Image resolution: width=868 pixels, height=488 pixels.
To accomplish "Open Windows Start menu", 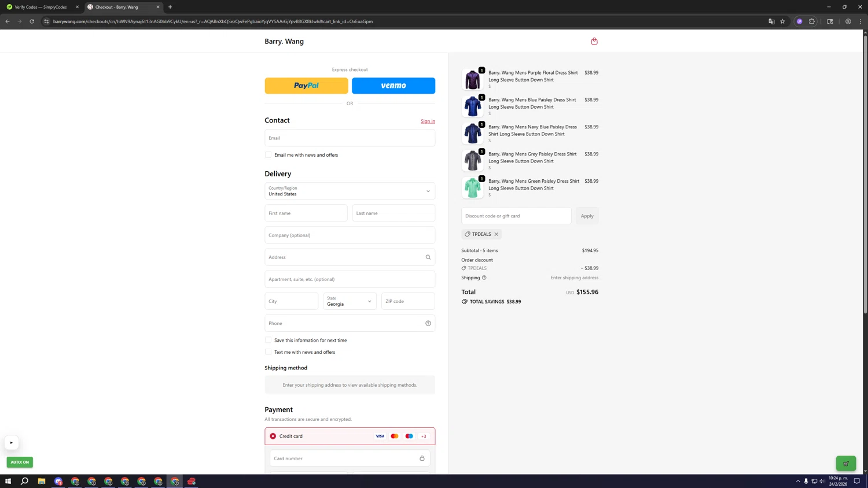I will coord(8,481).
